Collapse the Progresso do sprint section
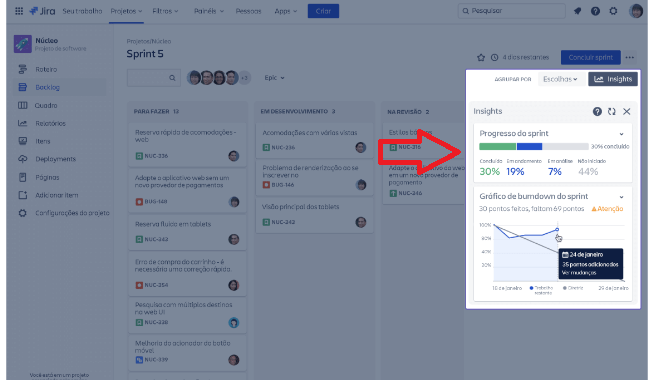The image size is (659, 380). (621, 134)
